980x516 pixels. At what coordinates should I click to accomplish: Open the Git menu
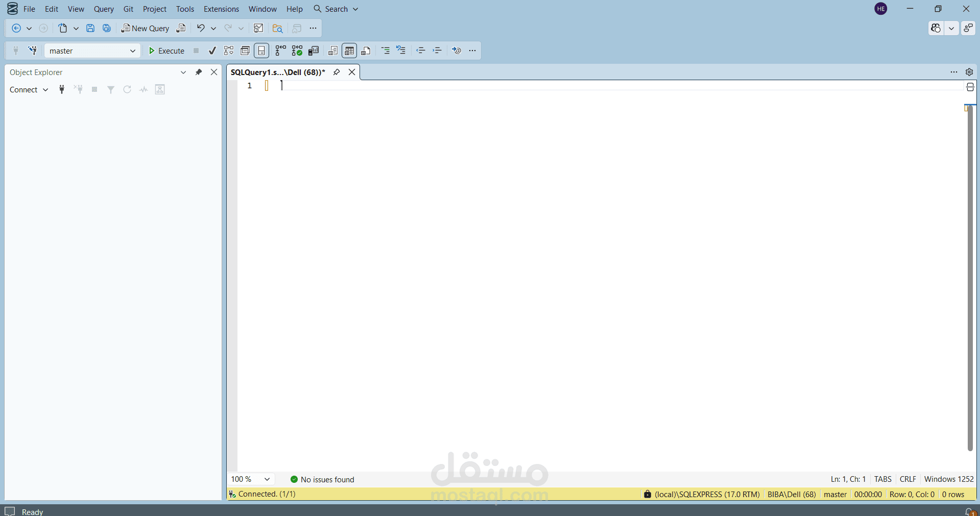point(128,9)
